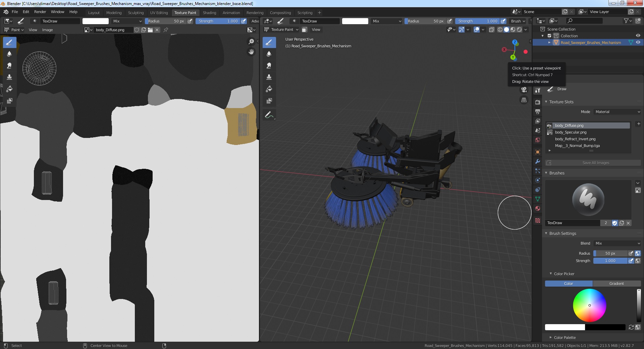Open Material properties tab
Viewport: 644px width, 349px height.
pyautogui.click(x=538, y=208)
